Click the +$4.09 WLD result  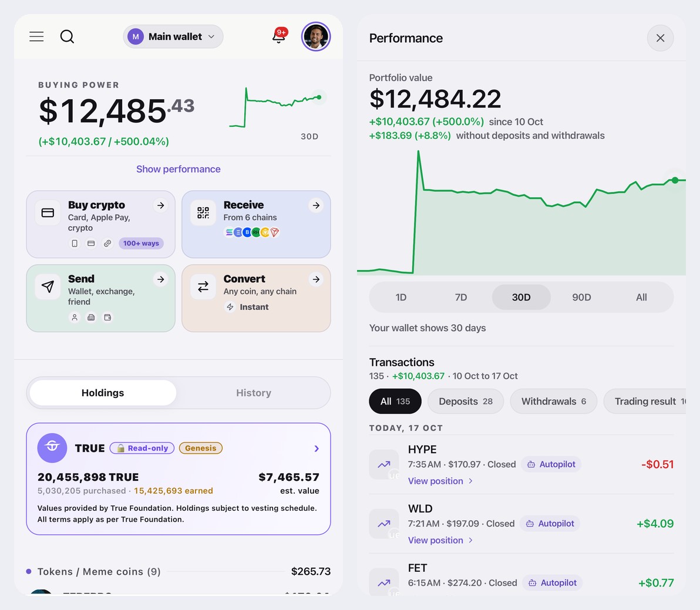click(655, 524)
